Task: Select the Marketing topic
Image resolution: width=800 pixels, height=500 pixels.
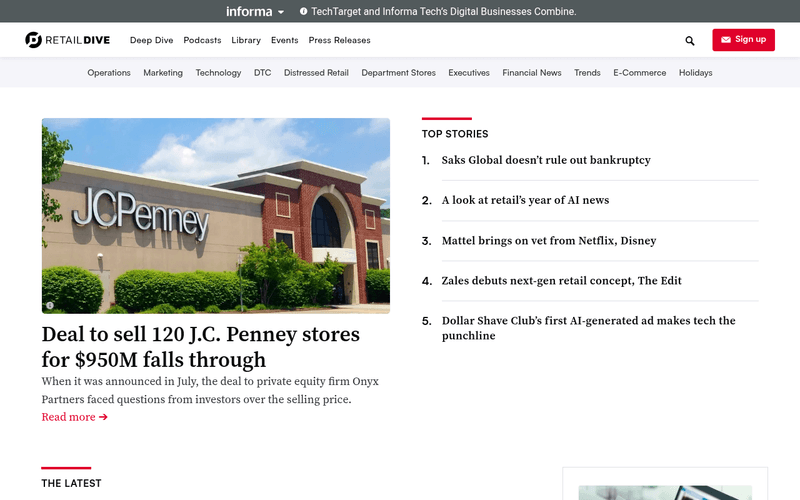Action: (x=163, y=73)
